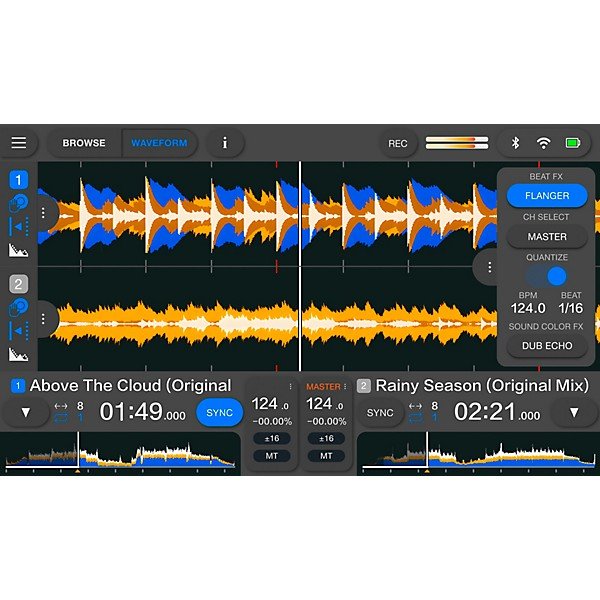Disable deck 1 blue SYNC button
600x600 pixels.
(x=219, y=412)
